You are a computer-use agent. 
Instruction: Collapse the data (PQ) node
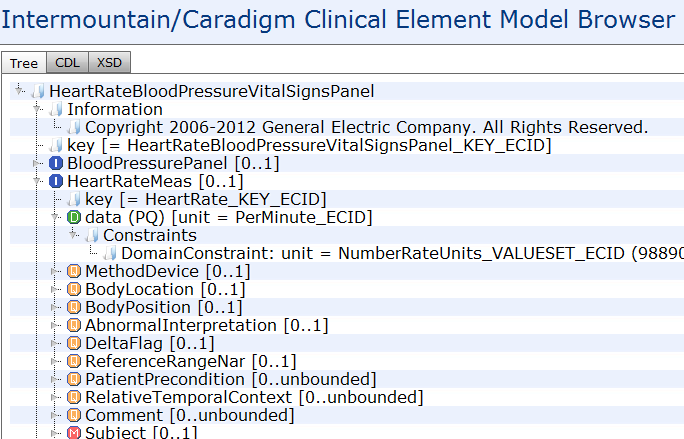coord(55,217)
